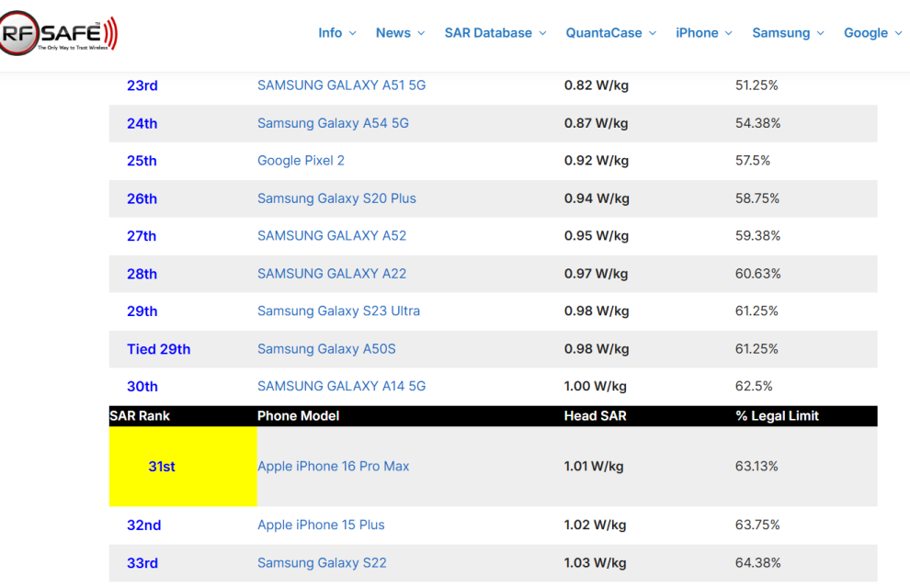Open the Apple iPhone 16 Pro Max link
The width and height of the screenshot is (910, 588).
click(333, 467)
